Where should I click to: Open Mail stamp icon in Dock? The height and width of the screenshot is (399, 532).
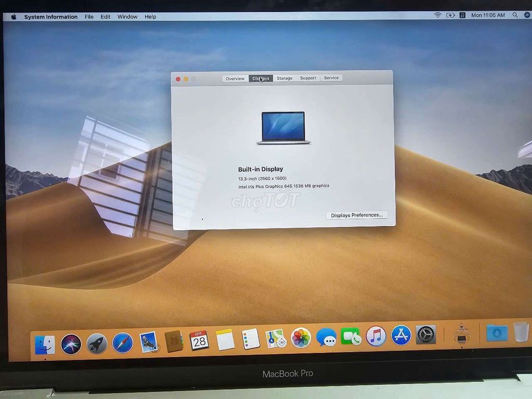[x=149, y=342]
